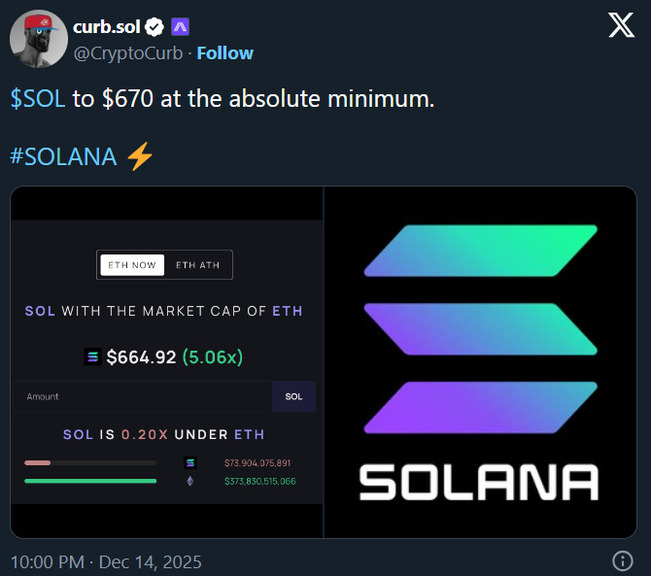Open the #SOLANA hashtag link

pyautogui.click(x=64, y=157)
